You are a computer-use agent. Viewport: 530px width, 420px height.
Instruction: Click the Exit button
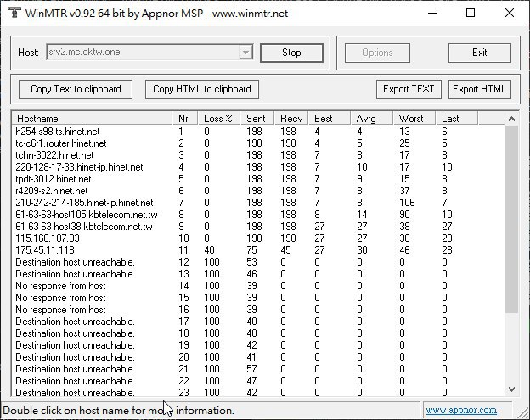(480, 53)
